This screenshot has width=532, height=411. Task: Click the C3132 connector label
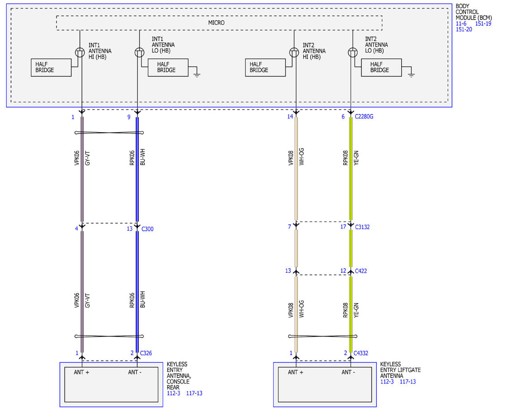(362, 227)
